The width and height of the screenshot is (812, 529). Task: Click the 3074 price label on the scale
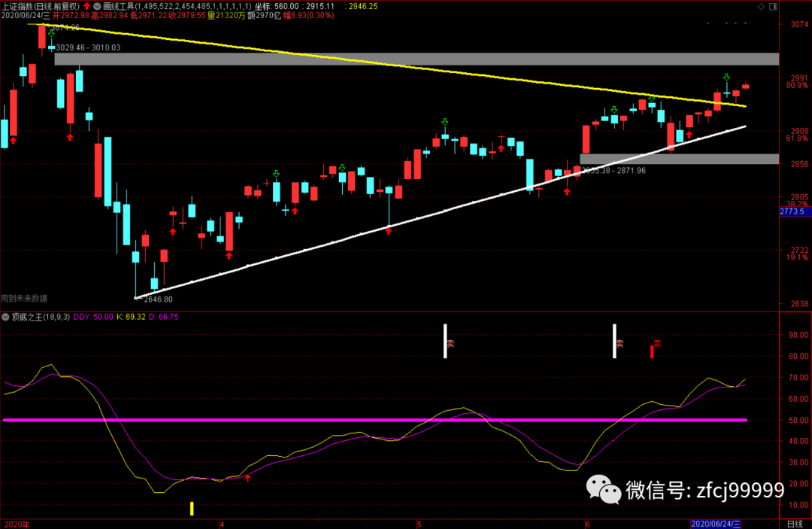point(799,24)
